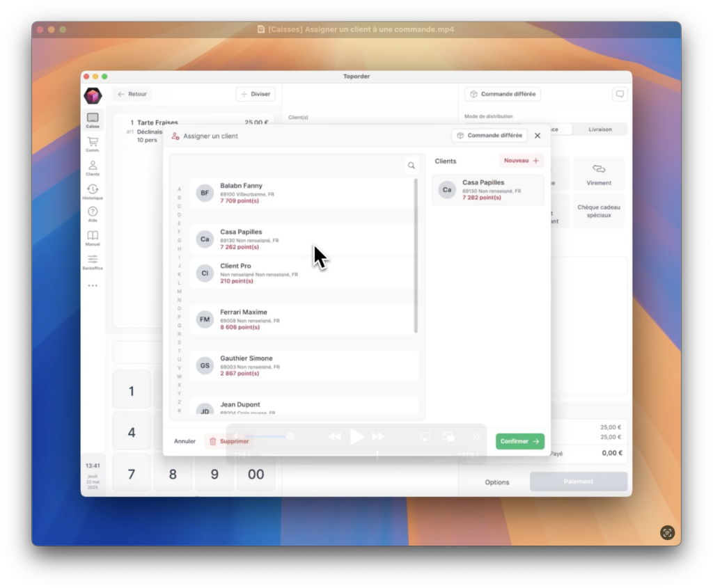Go to Clients in the sidebar
This screenshot has width=713, height=588.
[93, 168]
